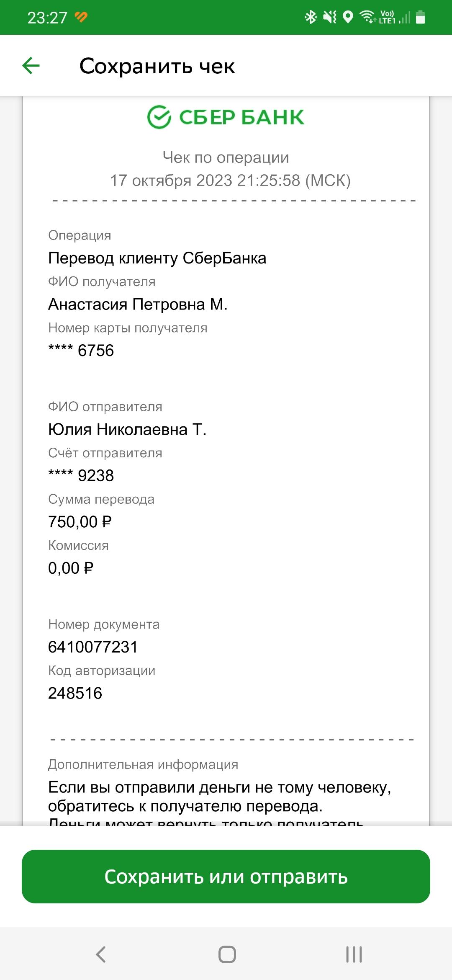452x980 pixels.
Task: Tap the authorization code 248516
Action: 75,693
